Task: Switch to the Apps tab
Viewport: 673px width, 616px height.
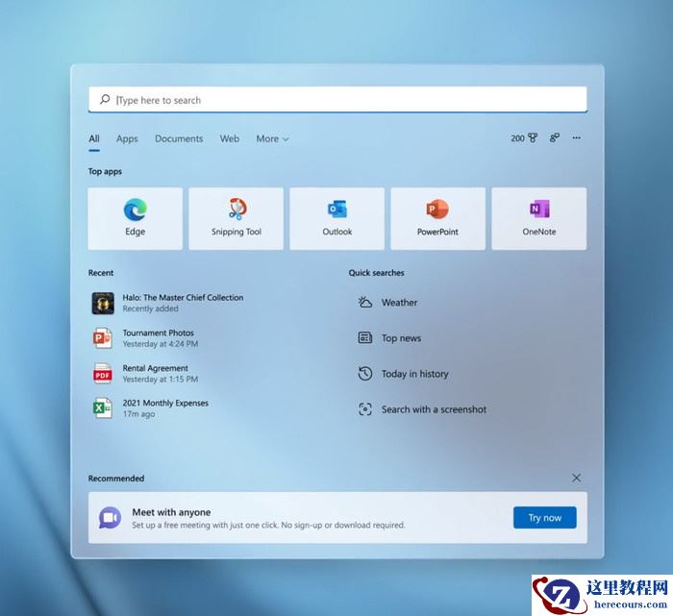Action: tap(127, 138)
